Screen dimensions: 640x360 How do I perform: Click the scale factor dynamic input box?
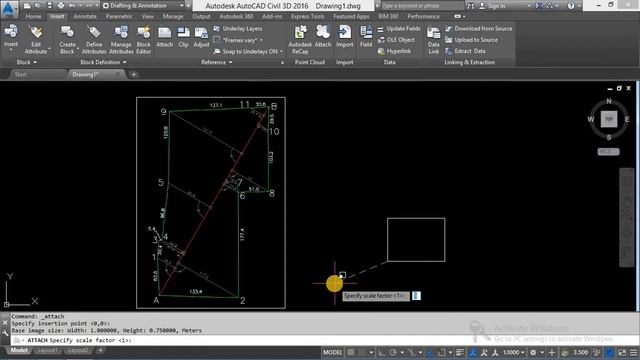point(416,296)
